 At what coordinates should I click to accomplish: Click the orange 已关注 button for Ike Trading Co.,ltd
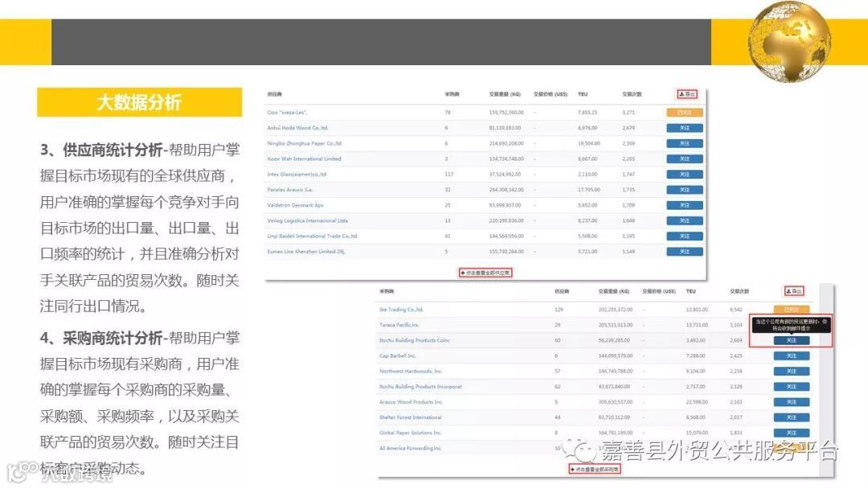(x=792, y=310)
